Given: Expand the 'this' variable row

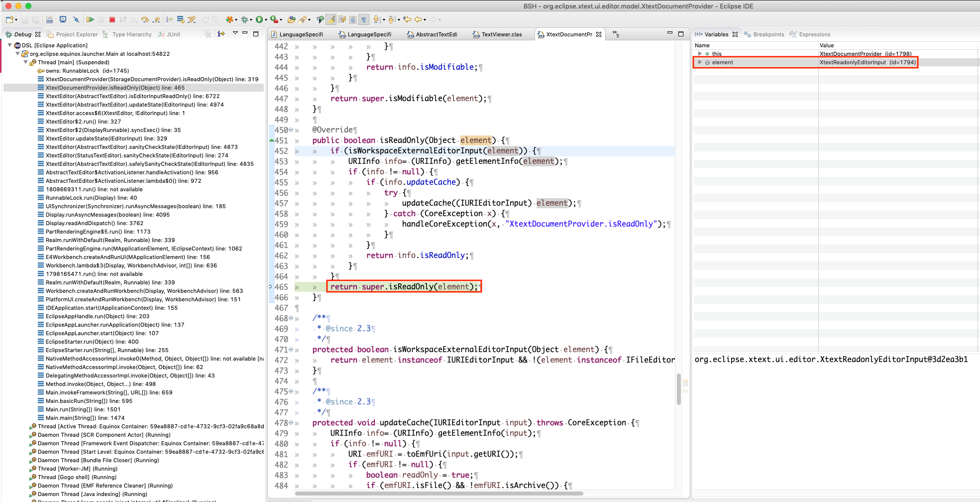Looking at the screenshot, I should pos(700,54).
